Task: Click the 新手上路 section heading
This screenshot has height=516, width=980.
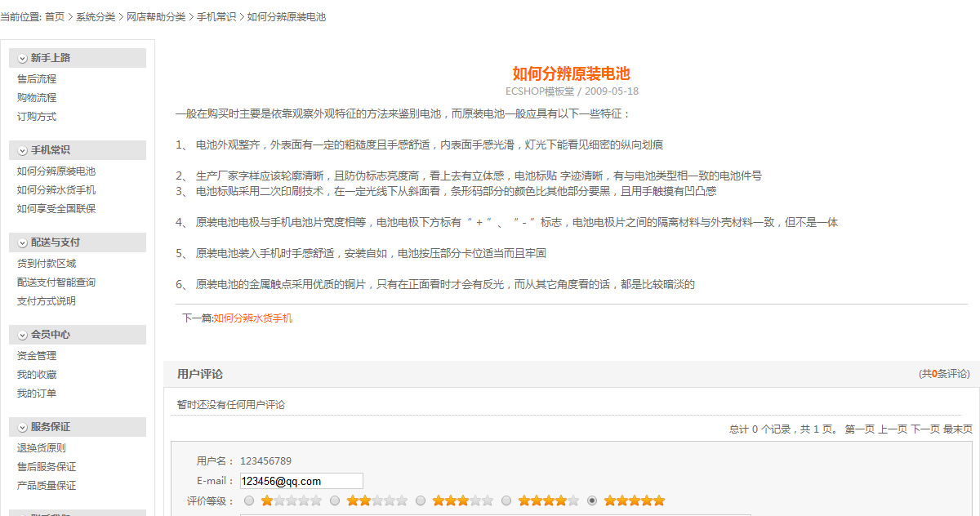Action: [x=51, y=58]
